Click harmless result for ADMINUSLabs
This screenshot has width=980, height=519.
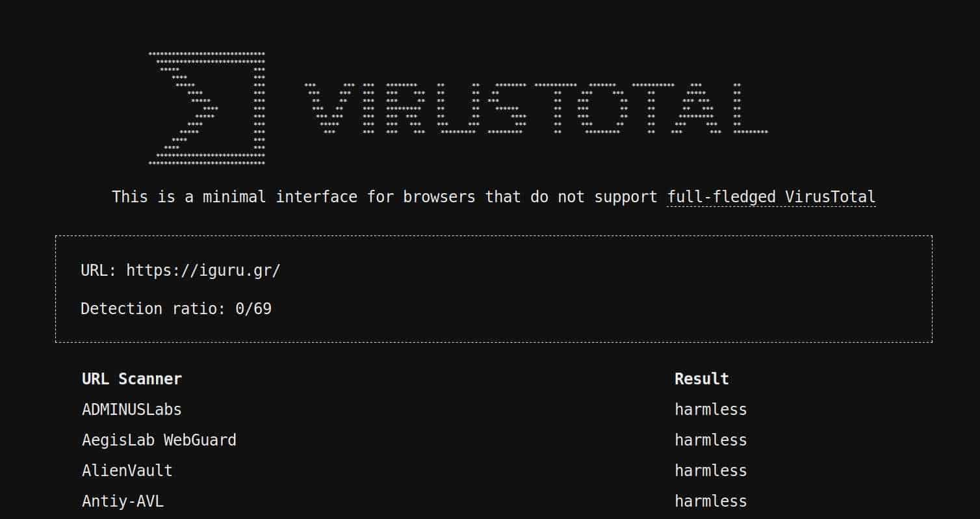pyautogui.click(x=711, y=409)
